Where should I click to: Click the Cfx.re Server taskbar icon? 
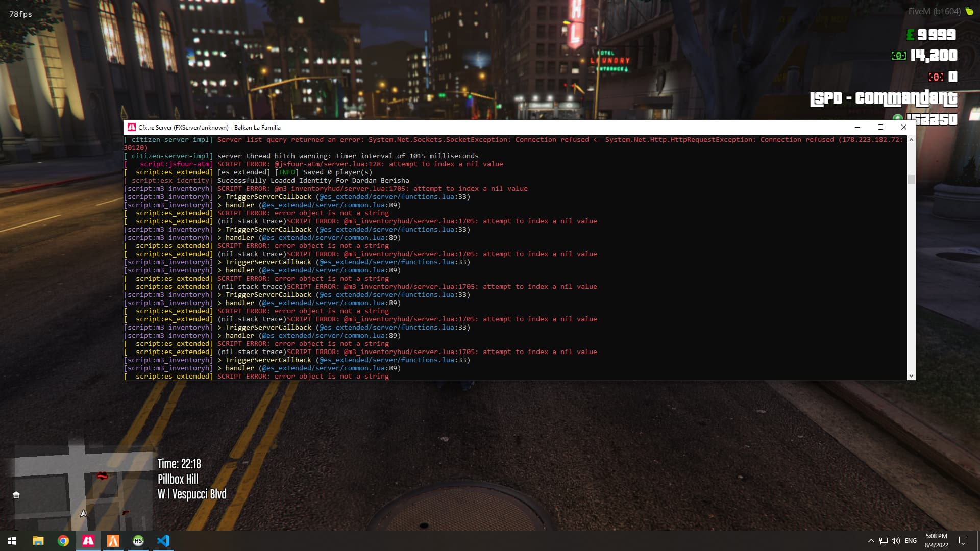point(88,541)
